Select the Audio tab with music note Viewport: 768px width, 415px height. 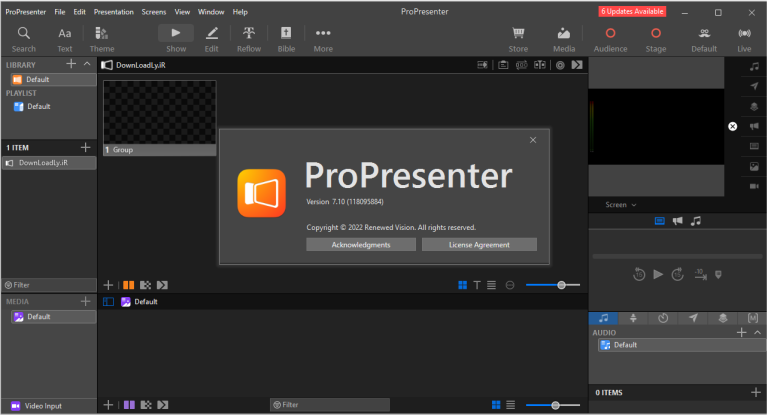click(603, 318)
